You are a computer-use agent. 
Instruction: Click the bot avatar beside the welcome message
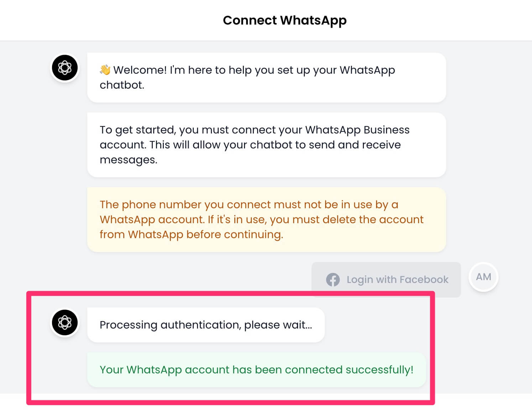pyautogui.click(x=65, y=68)
